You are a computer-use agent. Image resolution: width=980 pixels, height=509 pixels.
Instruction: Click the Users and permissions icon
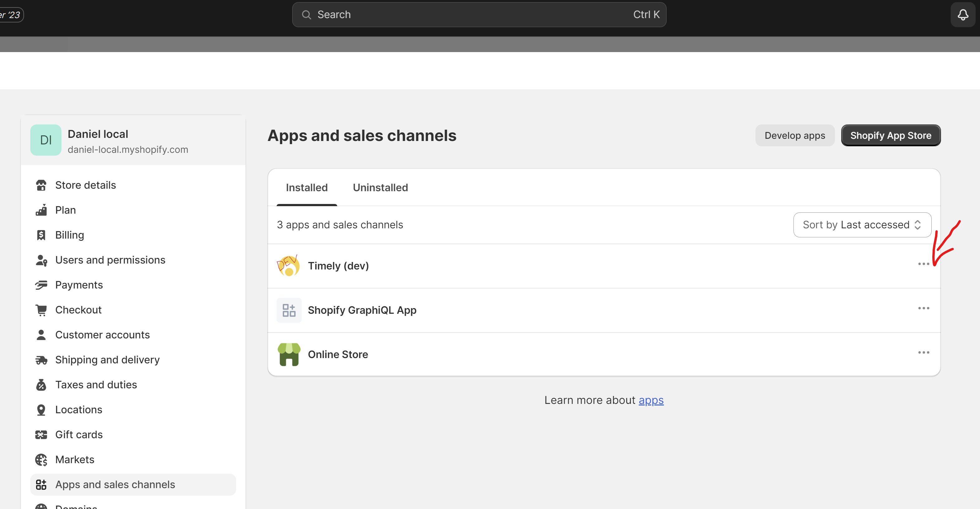click(x=41, y=260)
